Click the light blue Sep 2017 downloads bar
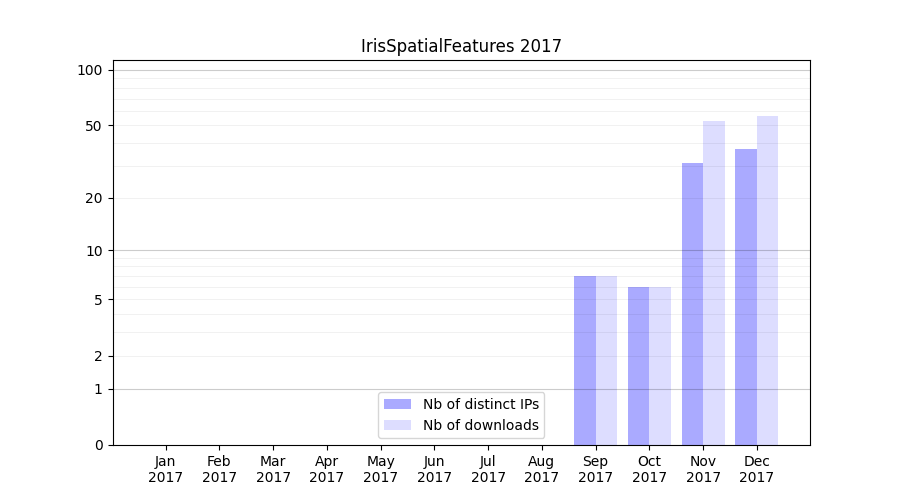The height and width of the screenshot is (500, 900). 606,360
